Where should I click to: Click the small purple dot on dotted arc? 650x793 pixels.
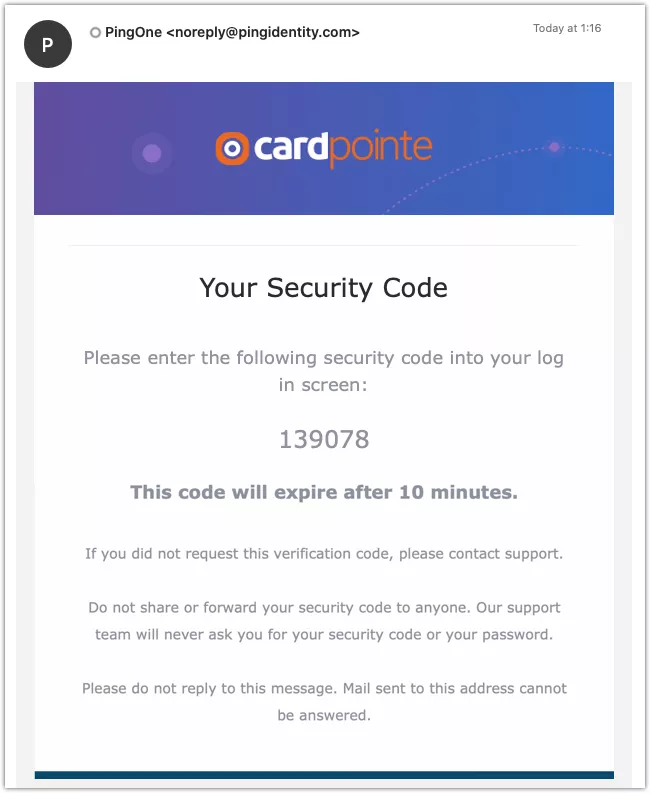554,147
